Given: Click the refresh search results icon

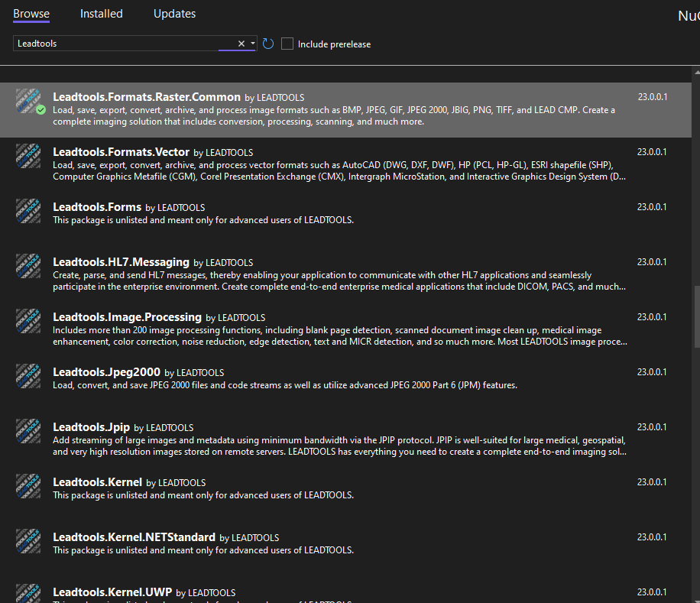Looking at the screenshot, I should 268,44.
